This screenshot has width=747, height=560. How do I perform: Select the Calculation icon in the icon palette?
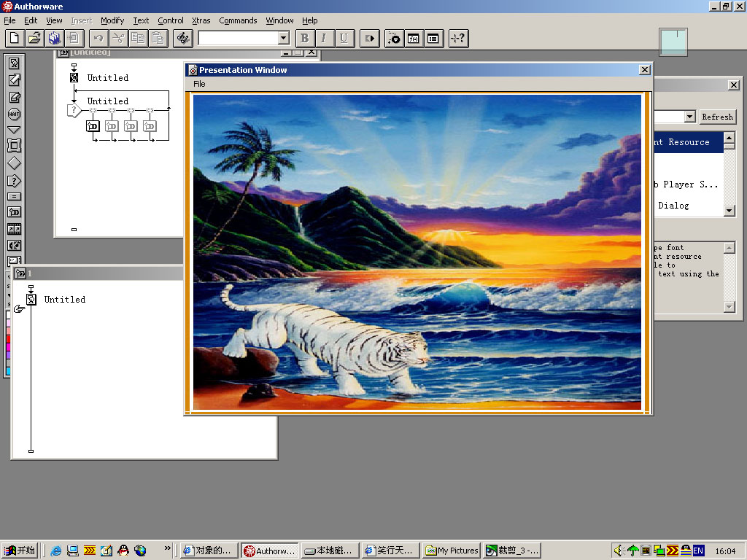click(x=15, y=197)
